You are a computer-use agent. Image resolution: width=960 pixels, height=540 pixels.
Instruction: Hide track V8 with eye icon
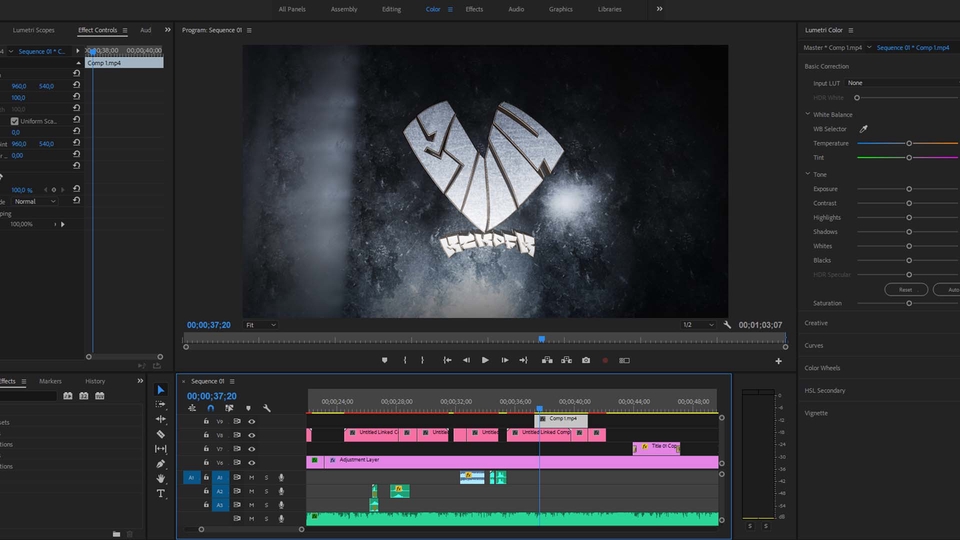click(x=252, y=435)
